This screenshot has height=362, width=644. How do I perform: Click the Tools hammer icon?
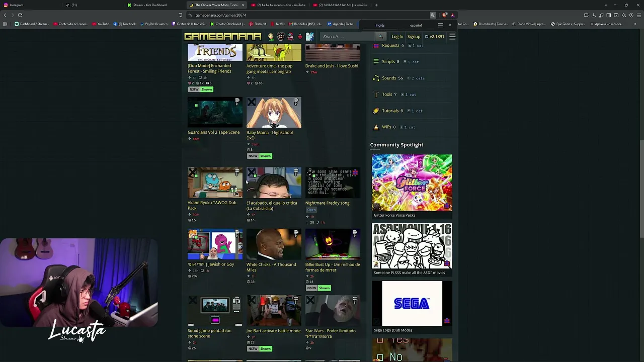point(376,95)
